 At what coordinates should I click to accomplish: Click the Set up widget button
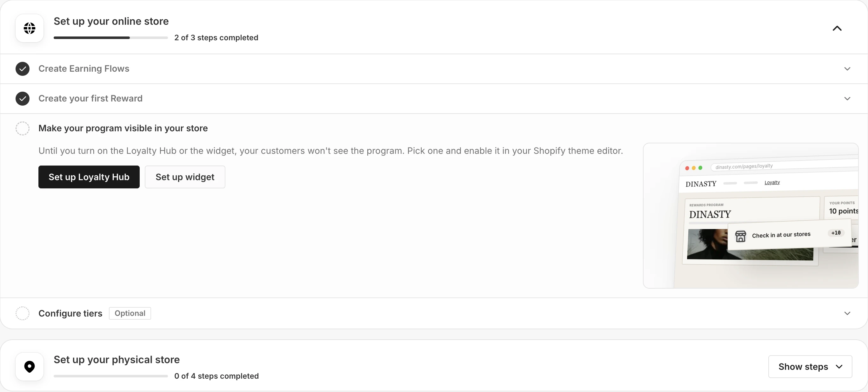point(185,177)
